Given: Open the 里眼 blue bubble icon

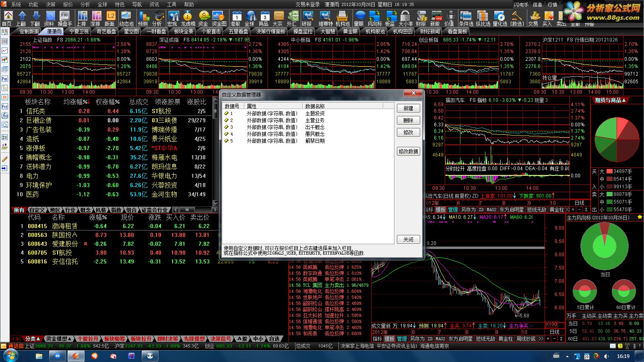Looking at the screenshot, I should coord(360,19).
